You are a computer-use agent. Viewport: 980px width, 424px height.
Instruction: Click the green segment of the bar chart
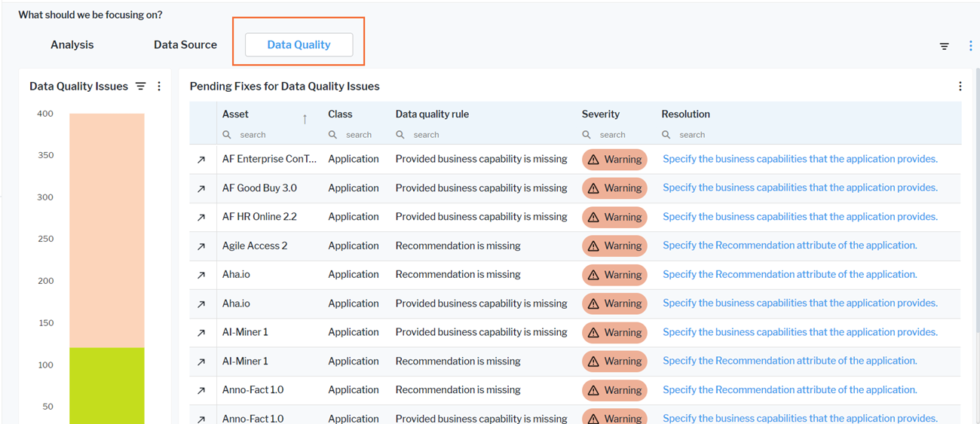pyautogui.click(x=106, y=384)
